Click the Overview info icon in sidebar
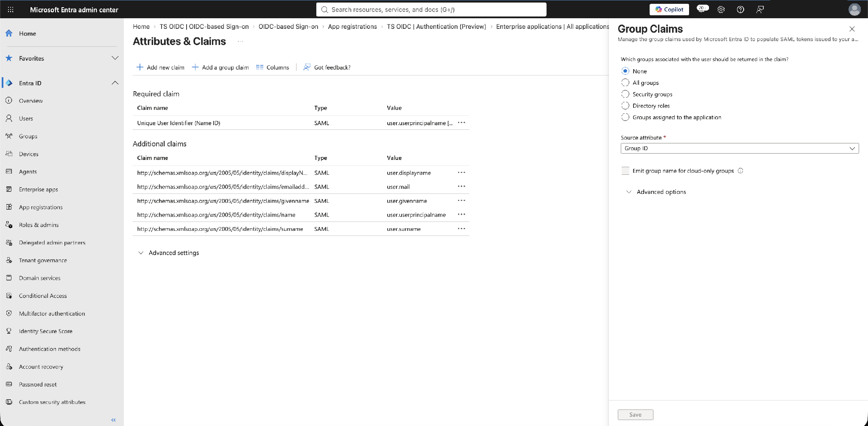Viewport: 868px width, 426px height. tap(9, 101)
